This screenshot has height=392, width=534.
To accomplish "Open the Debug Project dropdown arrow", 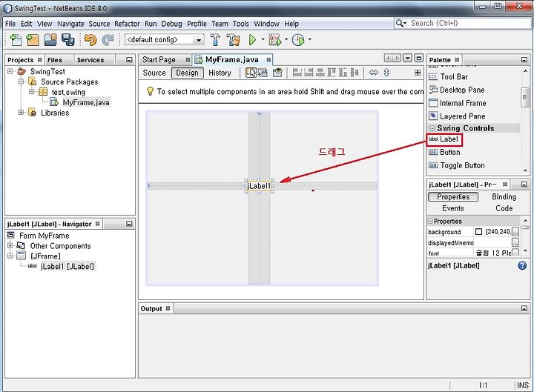I will [x=286, y=39].
